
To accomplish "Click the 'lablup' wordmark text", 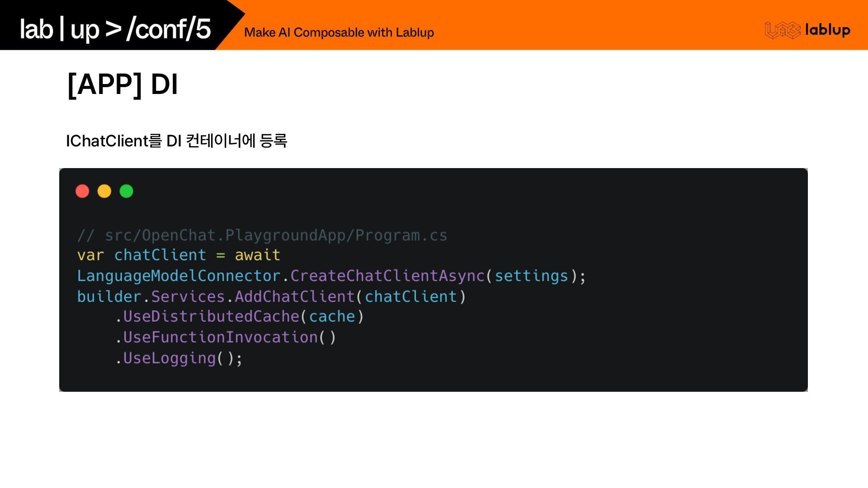I will click(827, 30).
